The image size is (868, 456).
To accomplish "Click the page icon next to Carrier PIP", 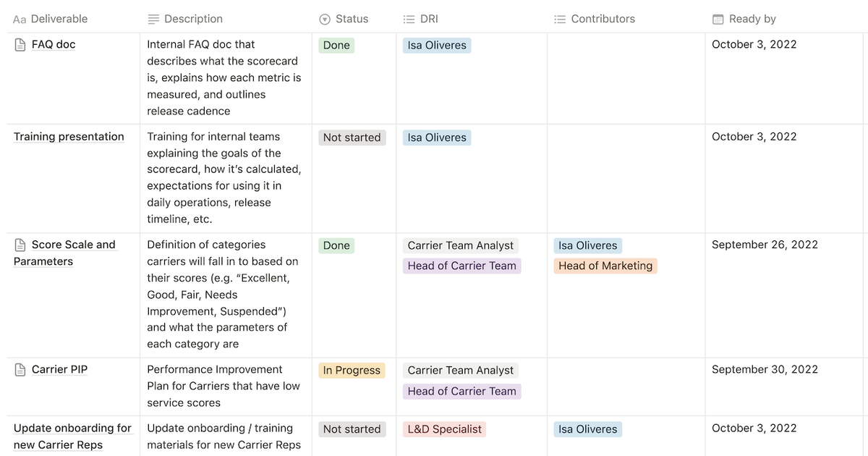I will click(x=18, y=368).
